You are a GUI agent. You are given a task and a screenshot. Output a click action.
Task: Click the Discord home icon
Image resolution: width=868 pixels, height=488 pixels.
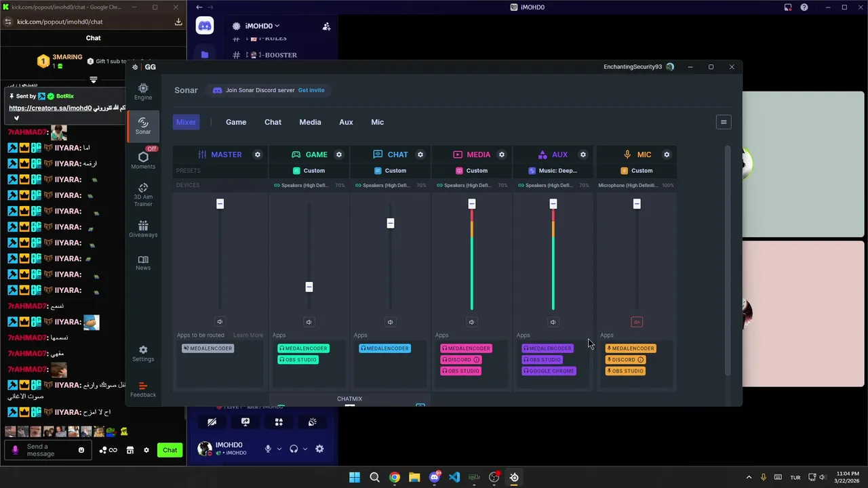coord(205,26)
